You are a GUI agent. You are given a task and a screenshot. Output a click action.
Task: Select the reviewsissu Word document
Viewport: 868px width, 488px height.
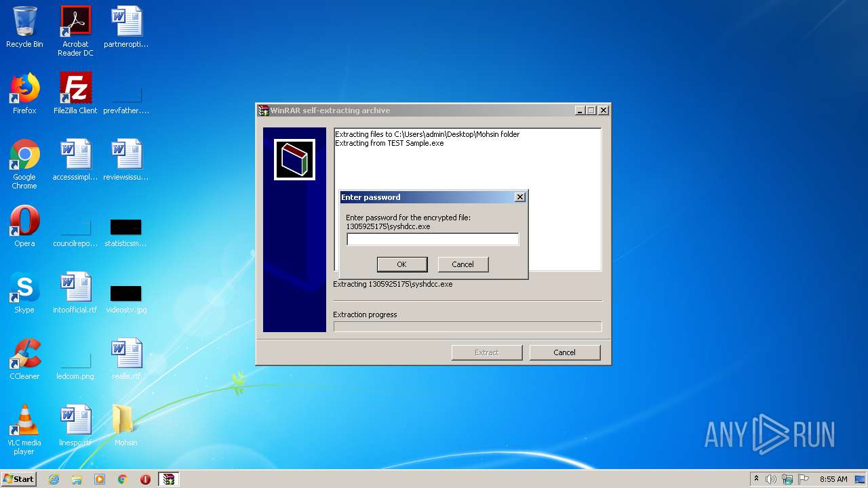[x=126, y=160]
